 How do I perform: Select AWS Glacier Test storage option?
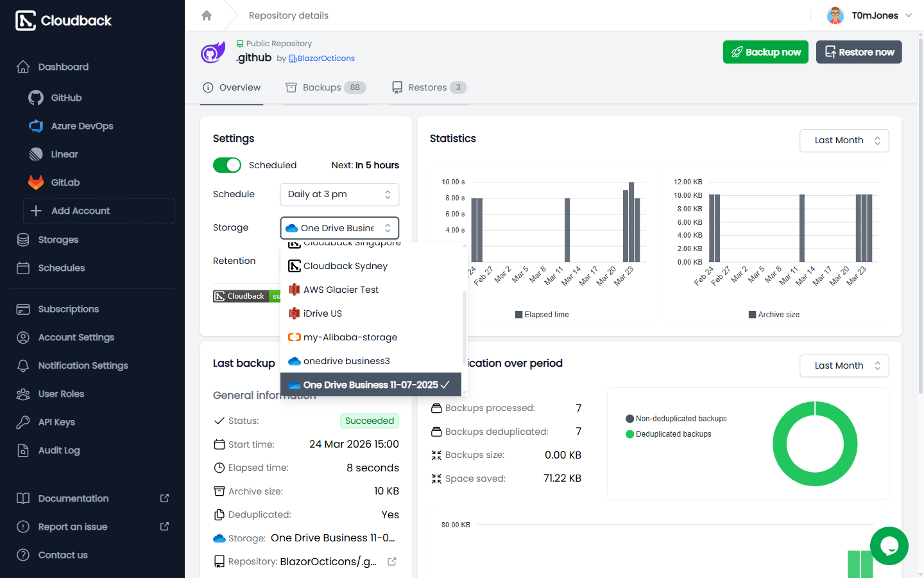[x=371, y=290]
